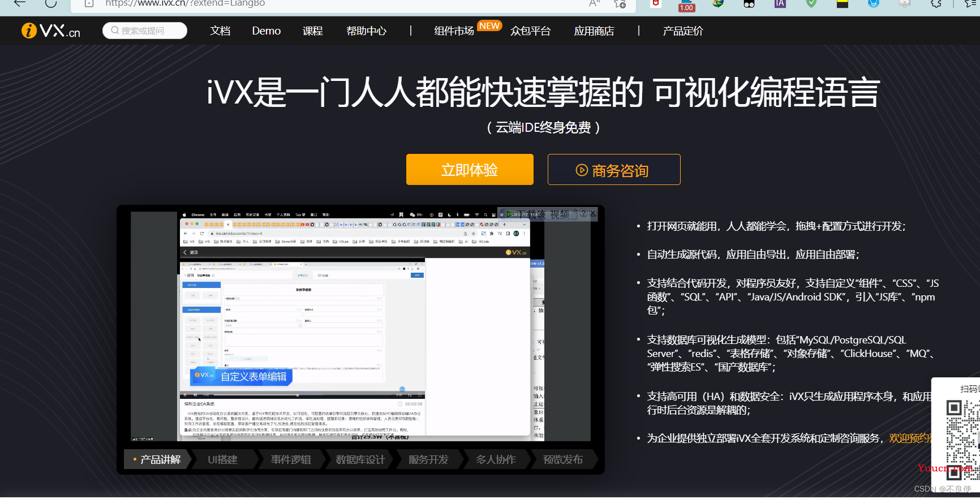Open 组件市场 in the top navigation
This screenshot has height=499, width=980.
454,31
